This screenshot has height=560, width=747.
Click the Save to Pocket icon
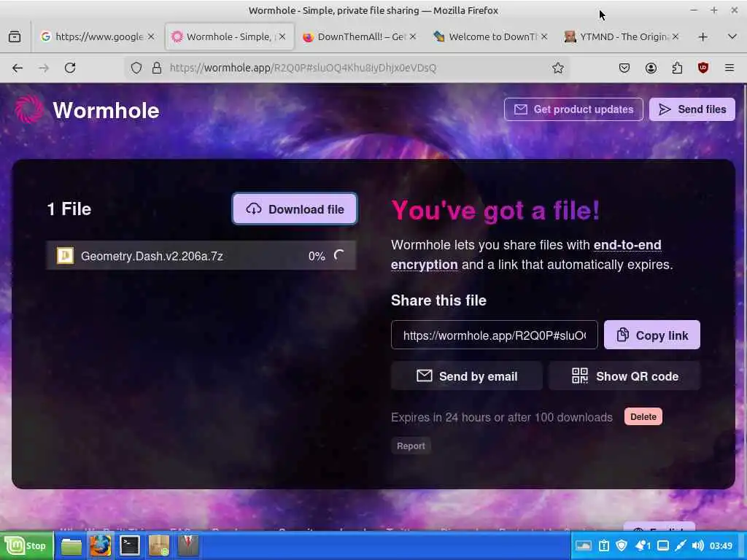[x=624, y=68]
